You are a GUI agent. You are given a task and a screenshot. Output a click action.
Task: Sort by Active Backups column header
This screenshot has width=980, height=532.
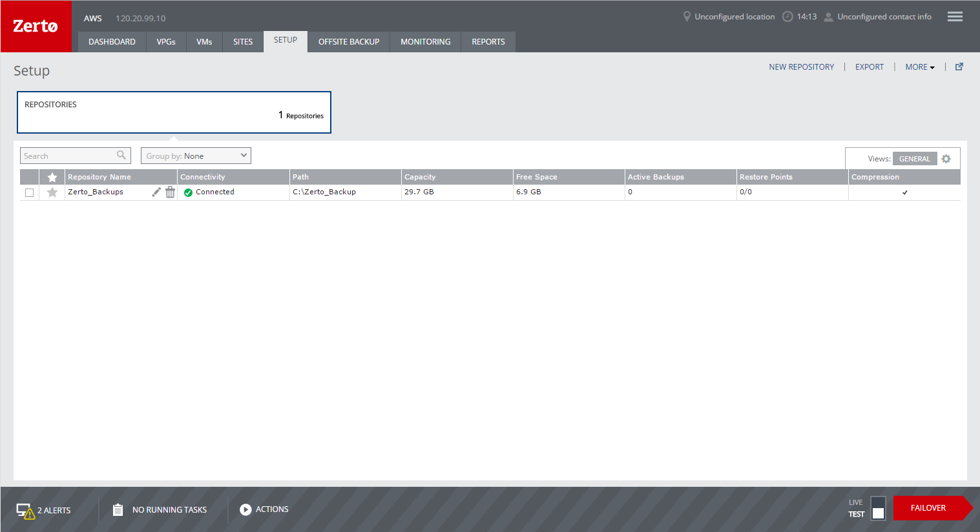[x=681, y=177]
